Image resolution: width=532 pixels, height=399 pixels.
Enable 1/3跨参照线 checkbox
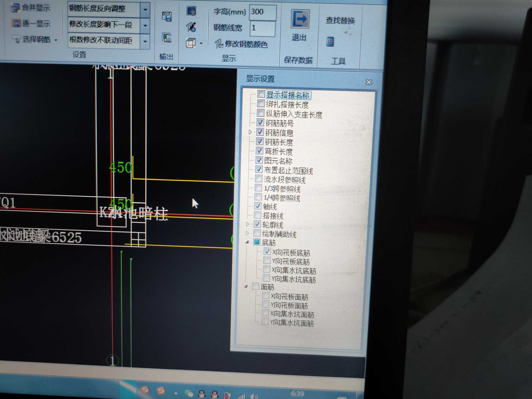(x=258, y=187)
